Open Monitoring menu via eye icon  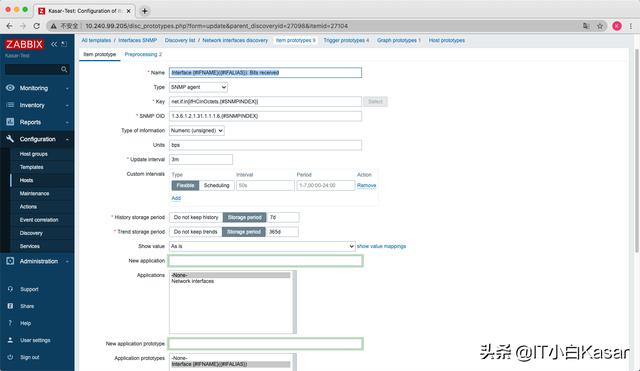(x=10, y=88)
